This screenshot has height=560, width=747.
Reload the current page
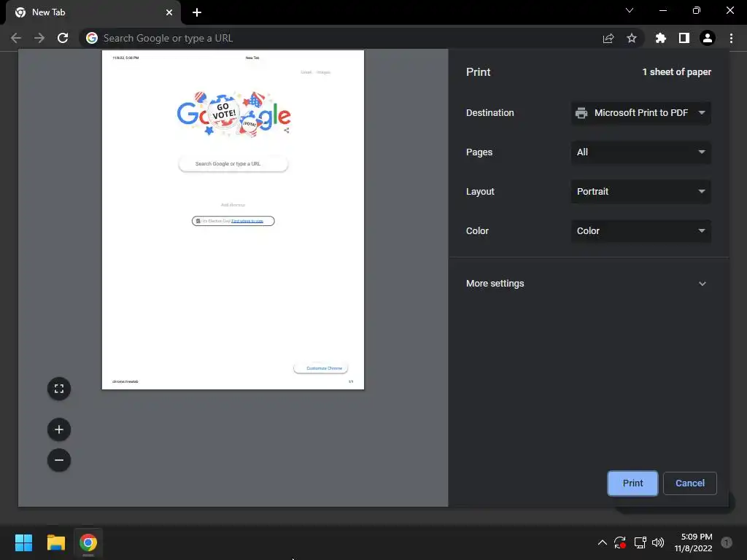pos(63,38)
